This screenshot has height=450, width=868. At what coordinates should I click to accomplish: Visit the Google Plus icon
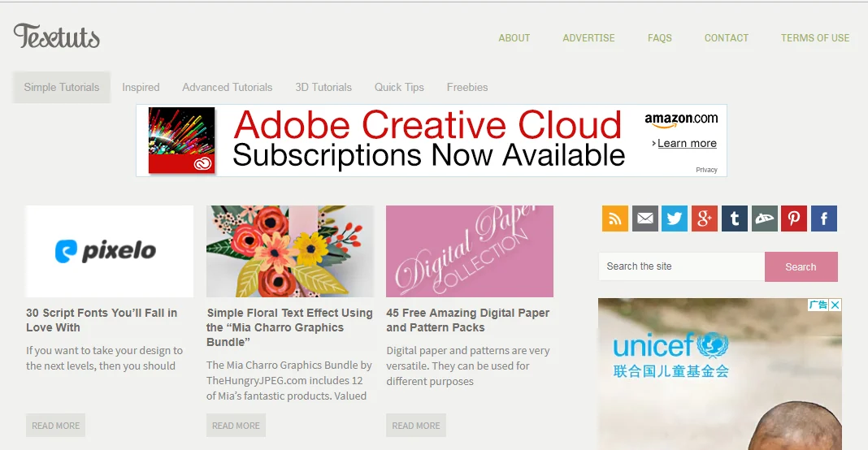[x=705, y=219]
